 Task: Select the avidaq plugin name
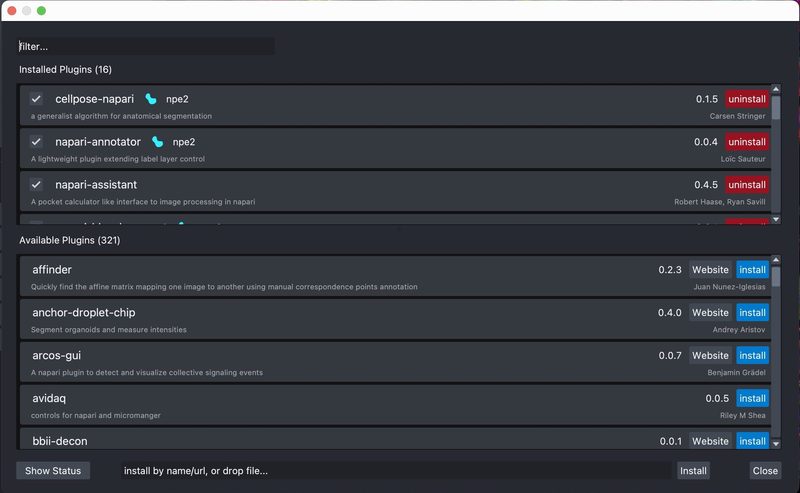coord(49,398)
